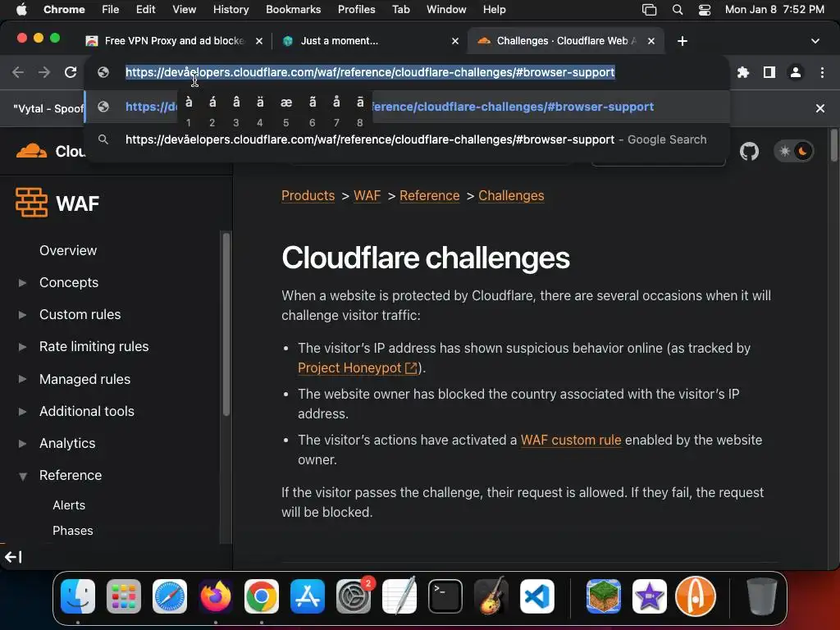
Task: Open macOS Control Center icon
Action: click(705, 10)
